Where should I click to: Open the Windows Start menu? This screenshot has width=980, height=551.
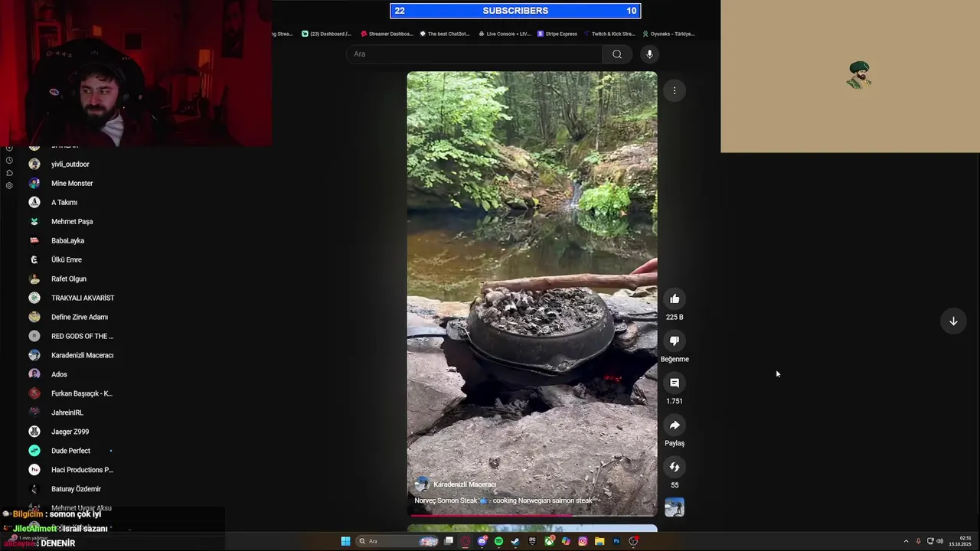pyautogui.click(x=345, y=541)
